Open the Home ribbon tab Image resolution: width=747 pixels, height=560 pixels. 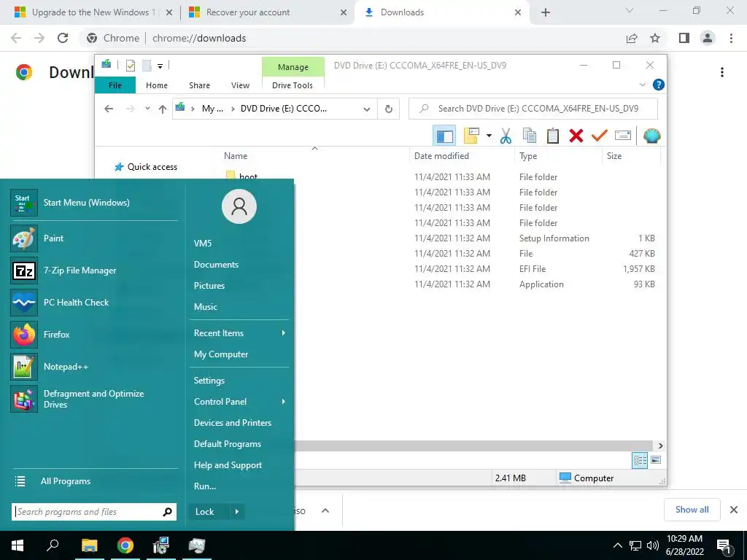click(x=157, y=85)
